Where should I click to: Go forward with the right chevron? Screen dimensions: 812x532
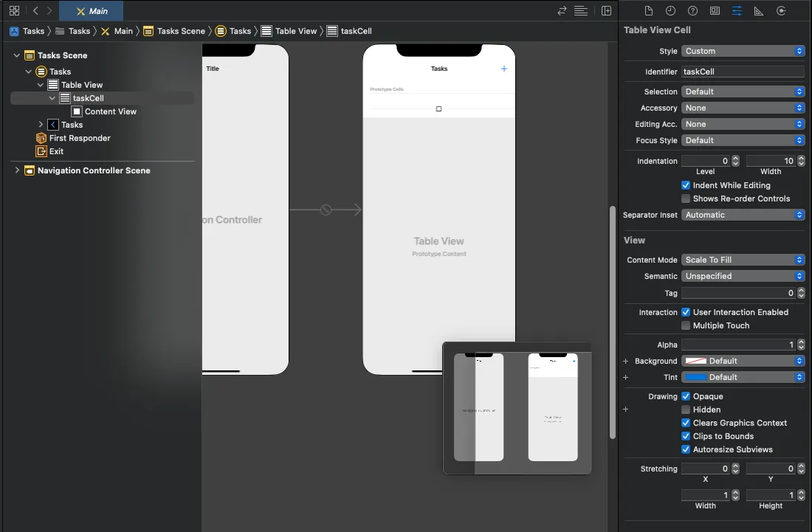[x=49, y=11]
